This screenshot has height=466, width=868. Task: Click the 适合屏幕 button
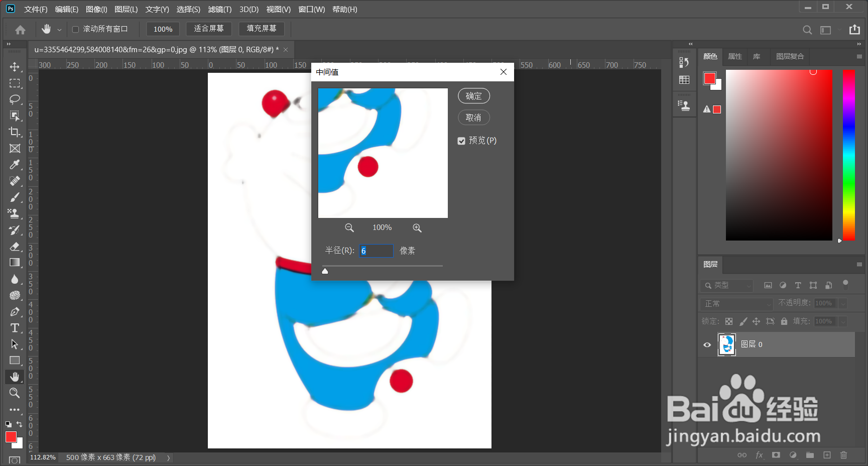(209, 29)
